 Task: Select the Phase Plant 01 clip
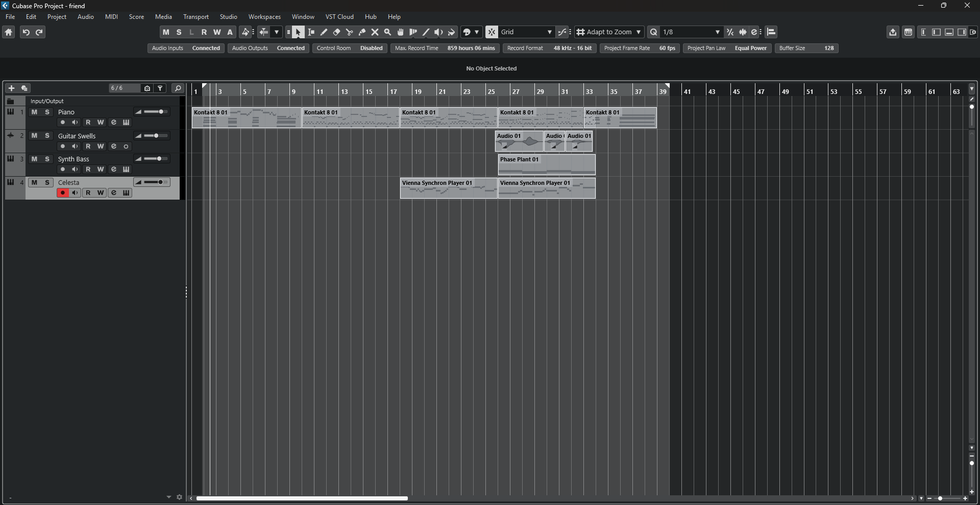click(x=547, y=165)
